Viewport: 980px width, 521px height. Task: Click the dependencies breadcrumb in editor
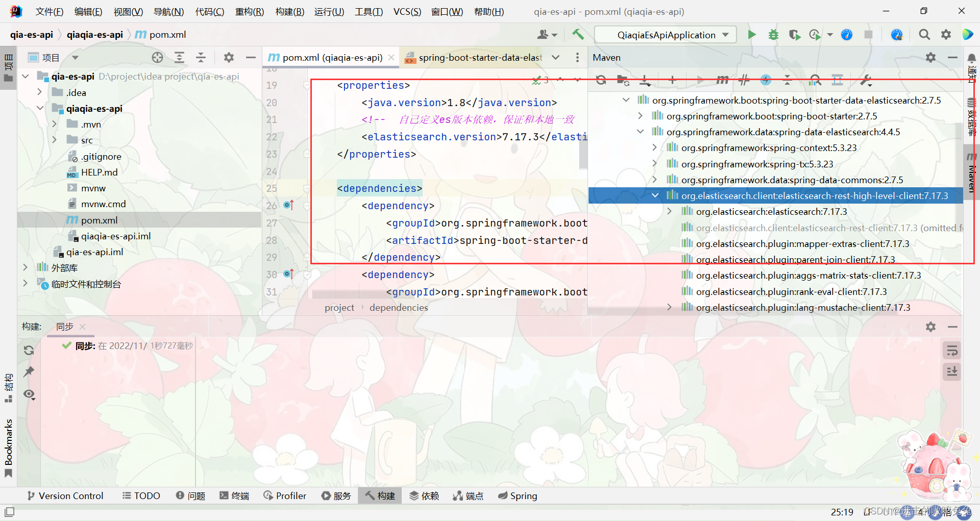[x=399, y=307]
